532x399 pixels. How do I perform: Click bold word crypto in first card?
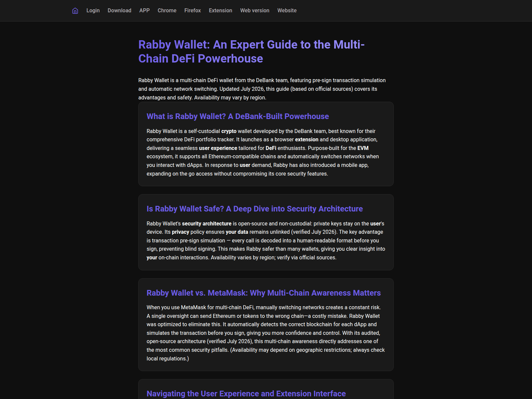pos(229,131)
